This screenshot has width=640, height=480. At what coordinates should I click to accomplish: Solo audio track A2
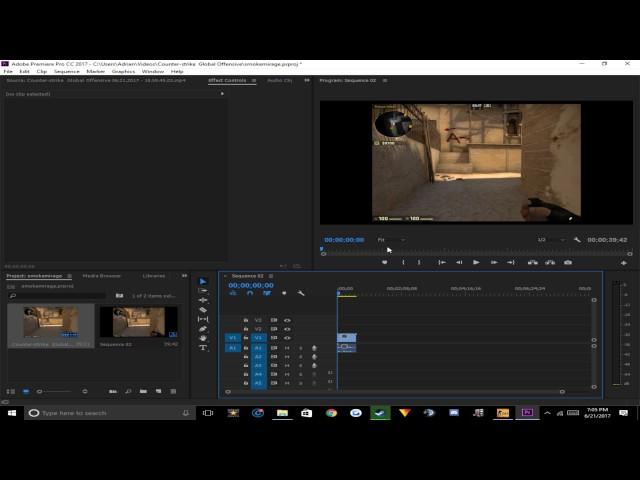point(301,357)
